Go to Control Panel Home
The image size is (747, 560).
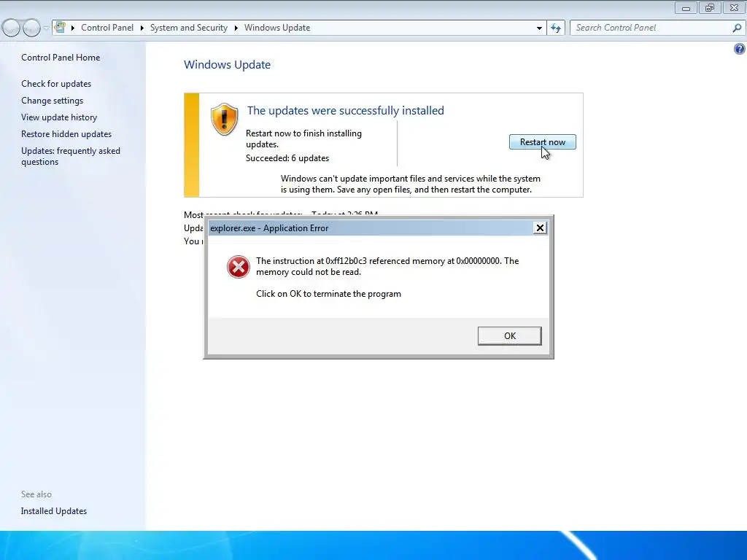pos(61,57)
